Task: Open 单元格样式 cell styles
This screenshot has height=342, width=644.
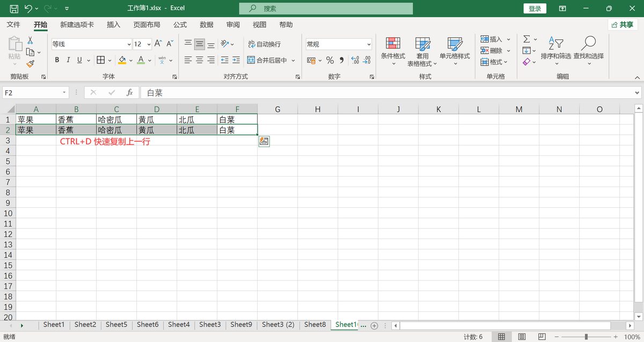Action: 455,52
